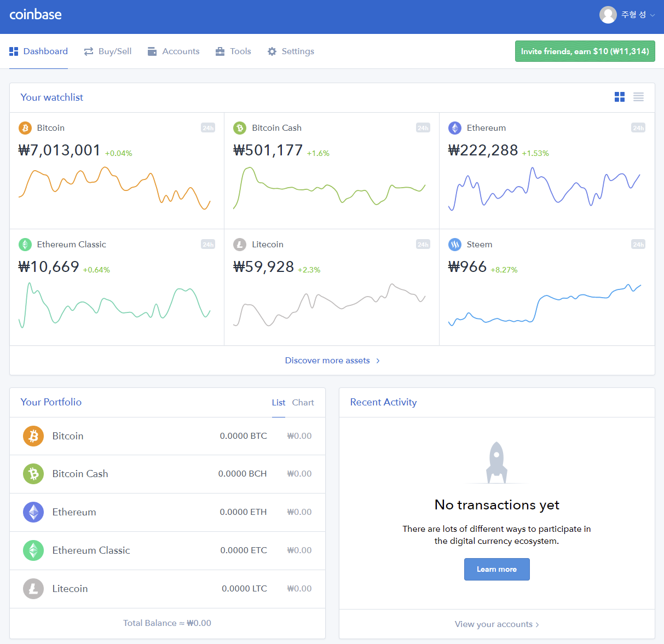Click the Ethereum icon in portfolio list
Image resolution: width=664 pixels, height=644 pixels.
point(33,512)
